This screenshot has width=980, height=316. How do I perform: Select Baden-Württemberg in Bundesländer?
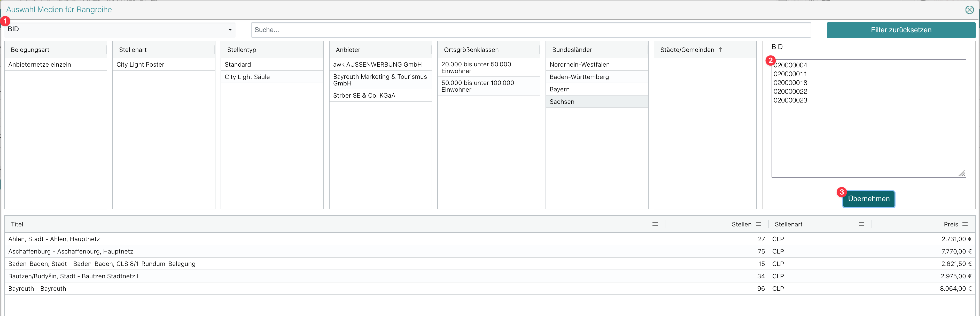pos(597,77)
